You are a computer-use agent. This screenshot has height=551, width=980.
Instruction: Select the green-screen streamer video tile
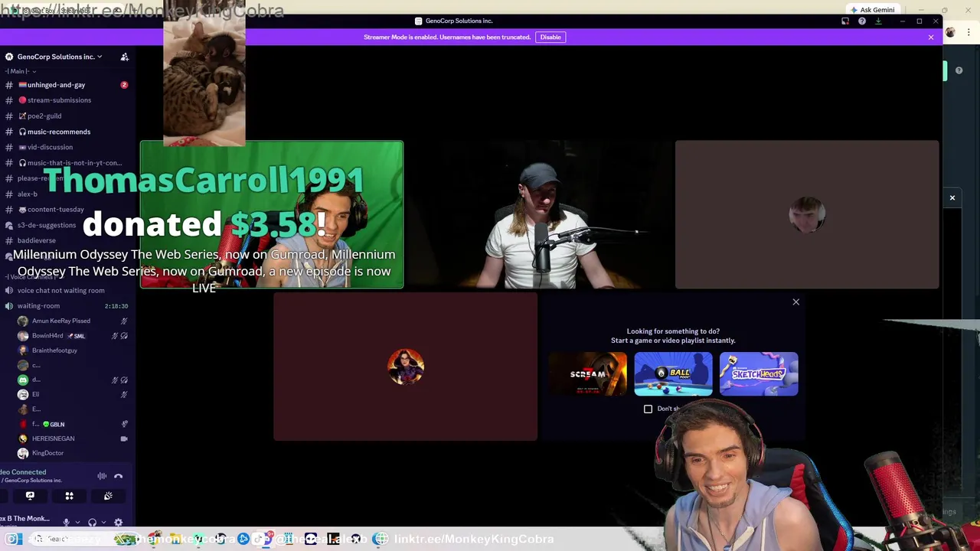click(271, 214)
